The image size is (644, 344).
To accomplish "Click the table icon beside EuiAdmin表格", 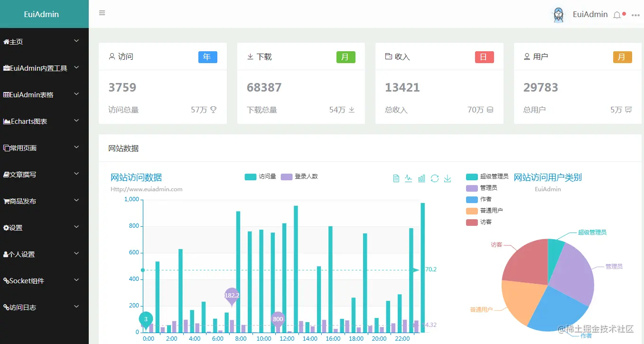I will click(x=6, y=95).
